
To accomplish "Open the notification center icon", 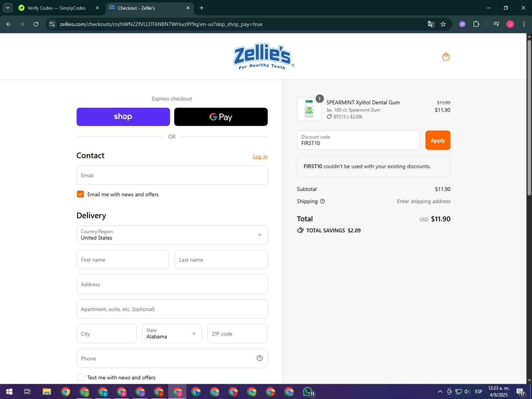I will [521, 392].
